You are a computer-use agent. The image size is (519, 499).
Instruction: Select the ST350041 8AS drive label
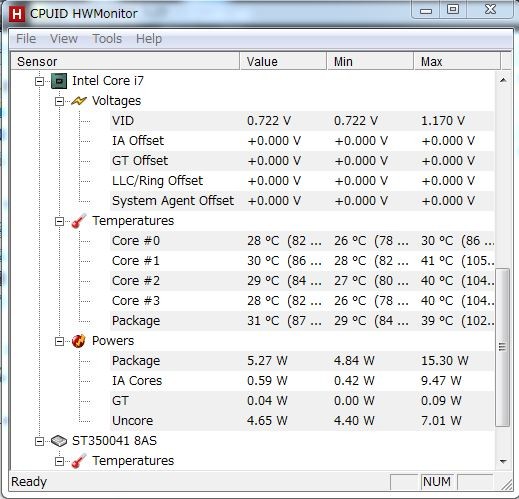coord(114,441)
